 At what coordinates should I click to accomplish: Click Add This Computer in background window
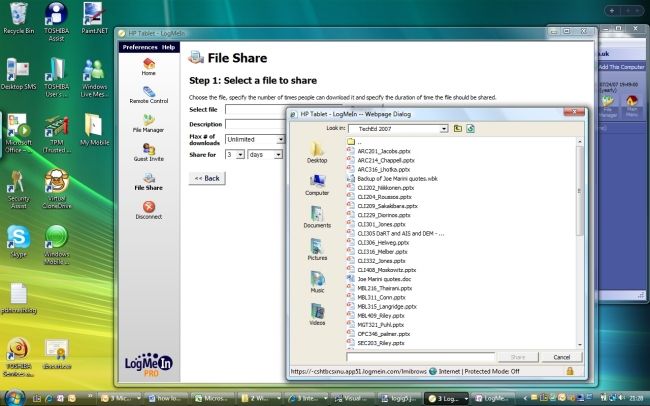[x=621, y=67]
